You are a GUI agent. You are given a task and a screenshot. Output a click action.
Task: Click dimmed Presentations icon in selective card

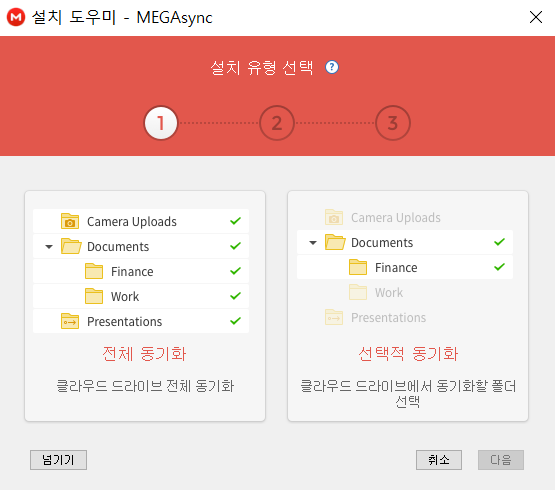334,317
